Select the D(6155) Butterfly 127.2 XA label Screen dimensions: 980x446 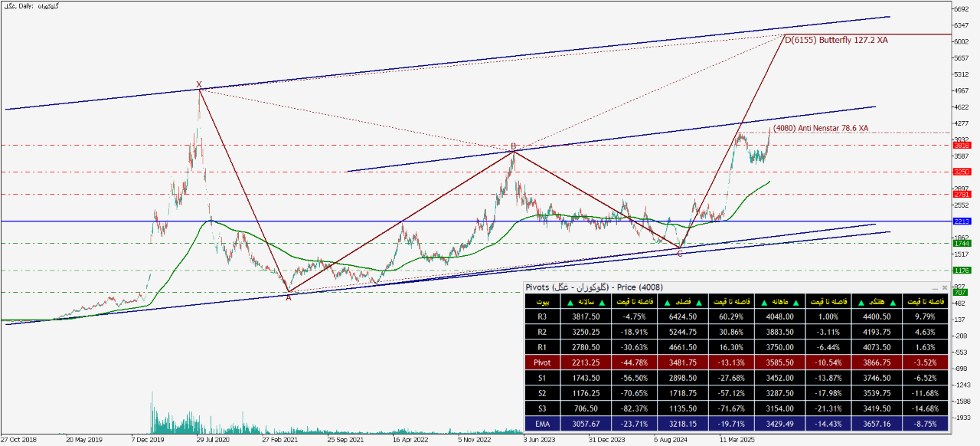coord(837,39)
